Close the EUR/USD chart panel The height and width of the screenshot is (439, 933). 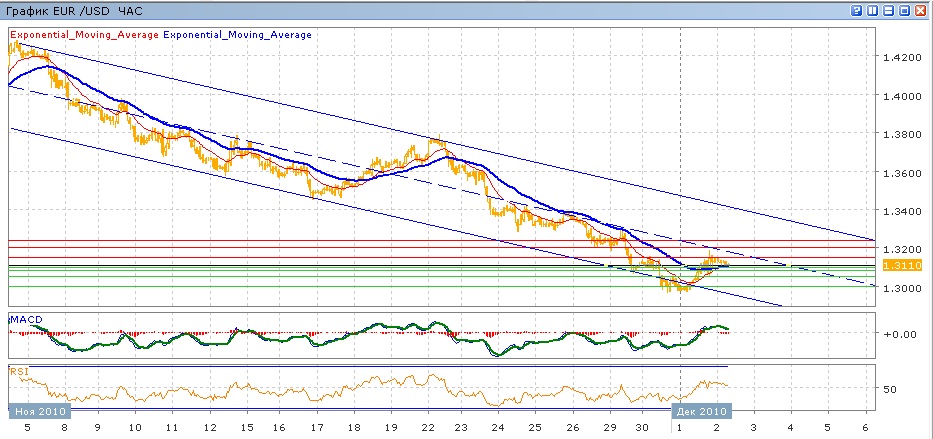click(x=922, y=10)
